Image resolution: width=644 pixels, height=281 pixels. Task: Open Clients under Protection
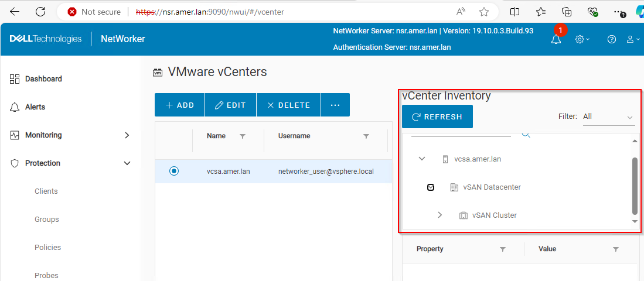pos(46,191)
